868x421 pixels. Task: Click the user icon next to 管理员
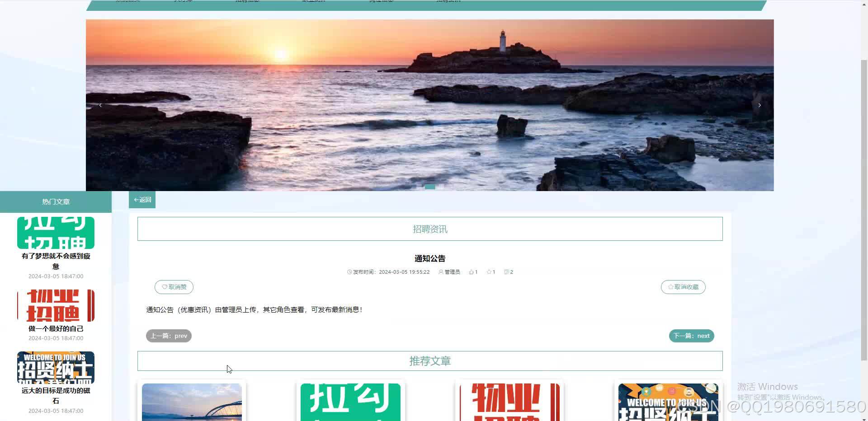tap(441, 271)
